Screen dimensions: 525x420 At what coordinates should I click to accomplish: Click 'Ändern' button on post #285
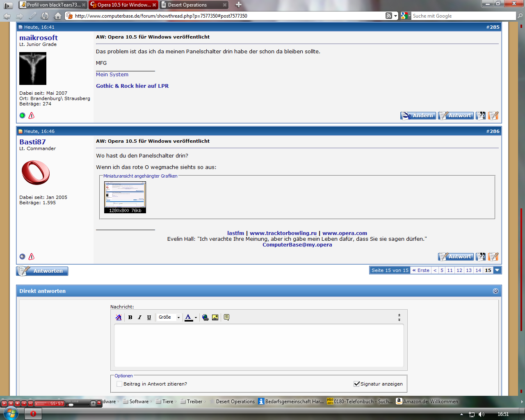(418, 116)
